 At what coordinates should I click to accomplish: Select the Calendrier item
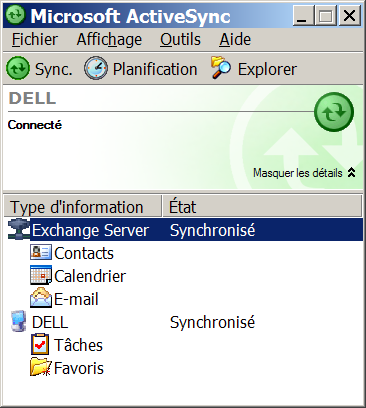90,276
